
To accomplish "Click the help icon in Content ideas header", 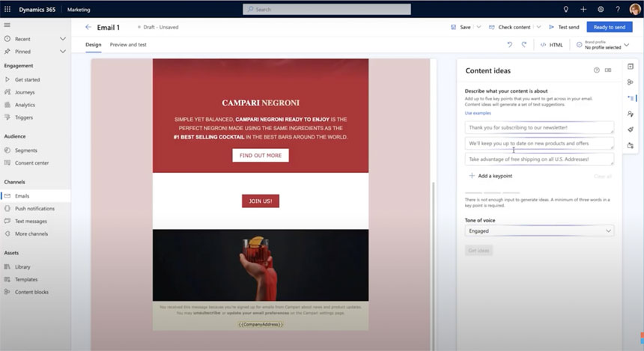I will [x=597, y=70].
